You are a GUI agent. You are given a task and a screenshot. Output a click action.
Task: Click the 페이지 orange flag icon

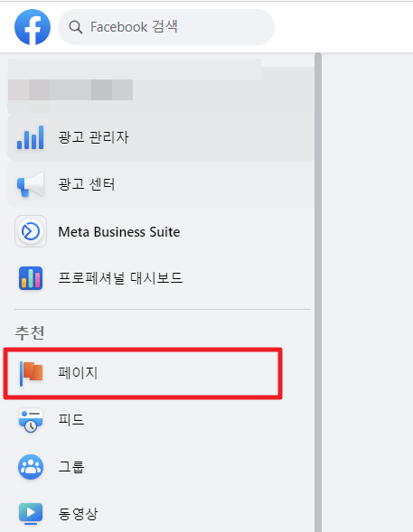point(31,373)
